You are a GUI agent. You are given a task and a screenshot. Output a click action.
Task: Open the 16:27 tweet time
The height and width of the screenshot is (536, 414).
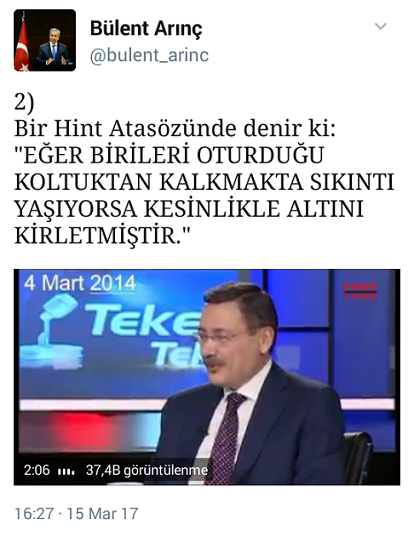point(34,513)
